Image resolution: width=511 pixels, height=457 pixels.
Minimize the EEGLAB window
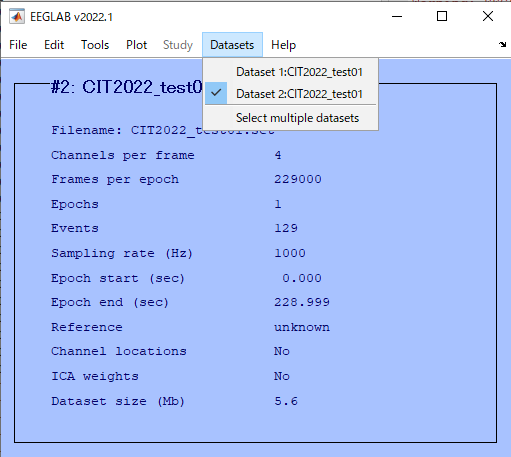(397, 16)
